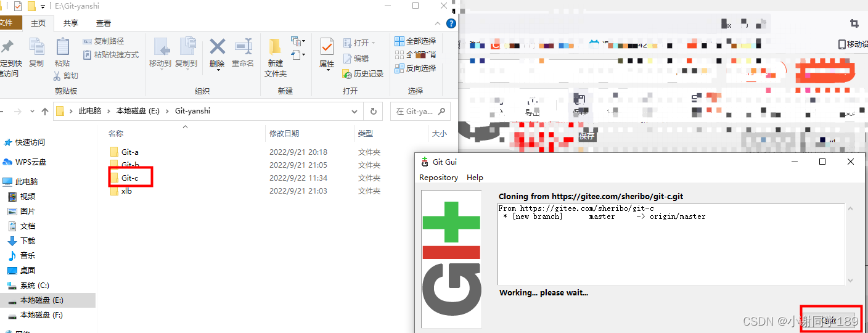The height and width of the screenshot is (333, 868).
Task: Toggle the 移动设 checkbox in the background window
Action: (x=842, y=44)
